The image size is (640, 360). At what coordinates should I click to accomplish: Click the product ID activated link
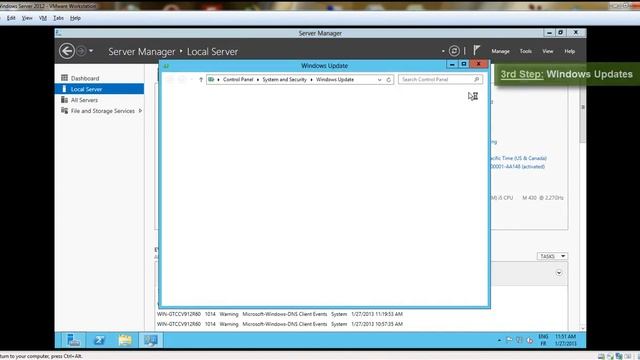click(x=518, y=167)
